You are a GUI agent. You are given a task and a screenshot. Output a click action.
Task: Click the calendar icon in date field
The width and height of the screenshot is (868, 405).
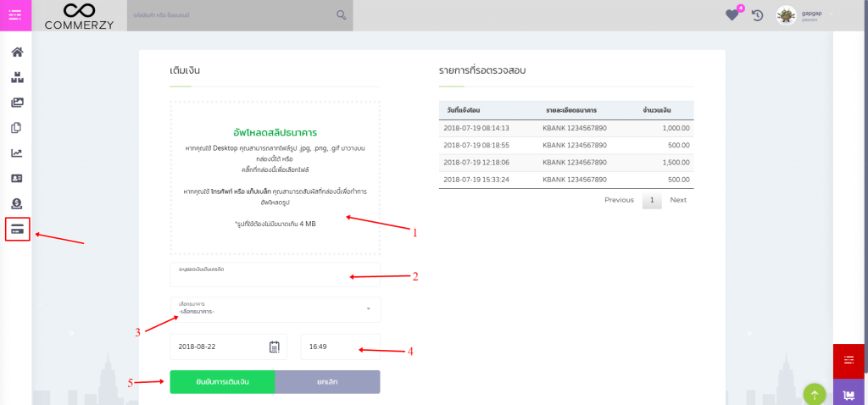pyautogui.click(x=275, y=347)
